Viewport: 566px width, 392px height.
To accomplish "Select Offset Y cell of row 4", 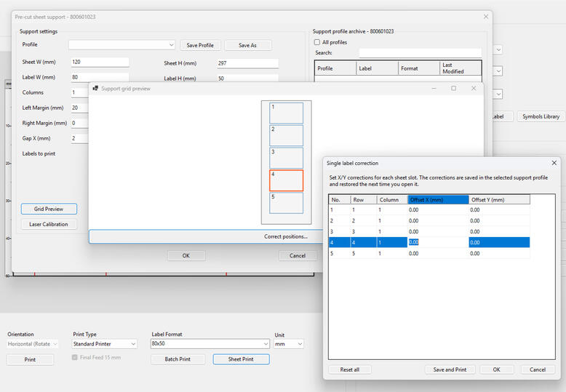I will (x=499, y=242).
